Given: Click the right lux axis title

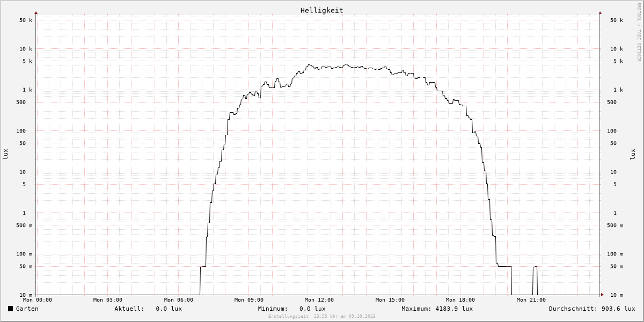Looking at the screenshot, I should pos(632,154).
